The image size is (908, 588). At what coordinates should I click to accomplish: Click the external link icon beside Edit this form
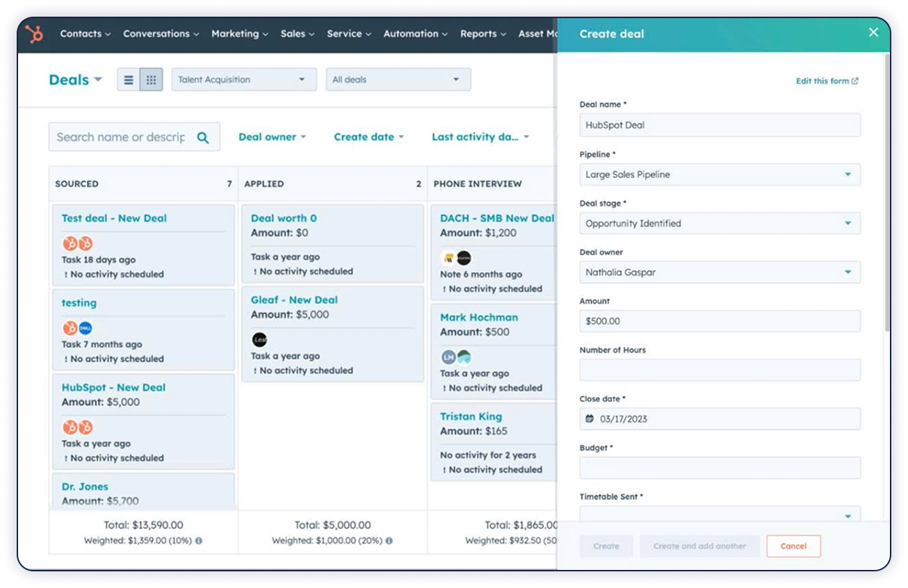pyautogui.click(x=855, y=81)
